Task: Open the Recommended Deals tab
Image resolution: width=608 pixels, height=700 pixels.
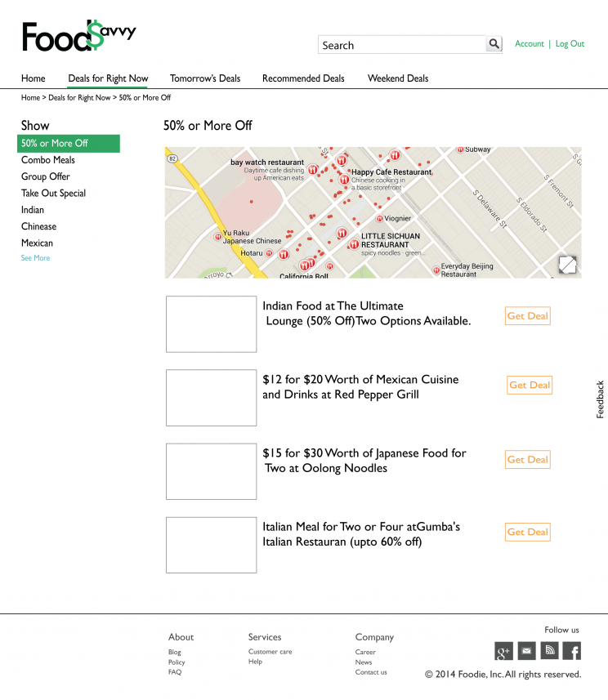Action: (303, 78)
